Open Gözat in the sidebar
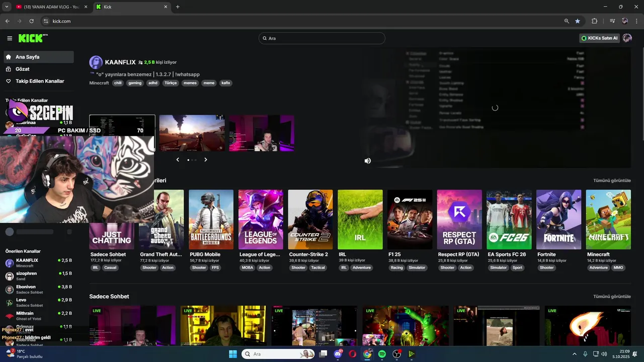This screenshot has height=362, width=644. point(39,69)
